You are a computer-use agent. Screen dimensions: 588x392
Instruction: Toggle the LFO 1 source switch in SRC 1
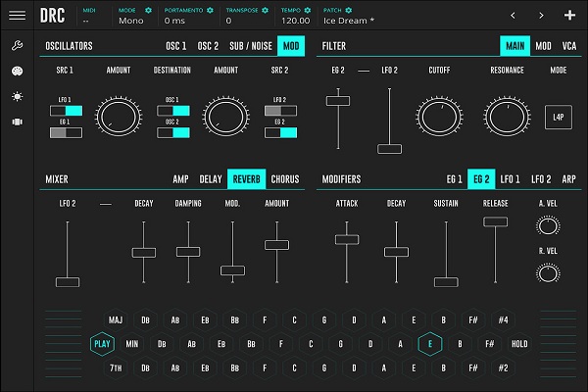tap(67, 112)
